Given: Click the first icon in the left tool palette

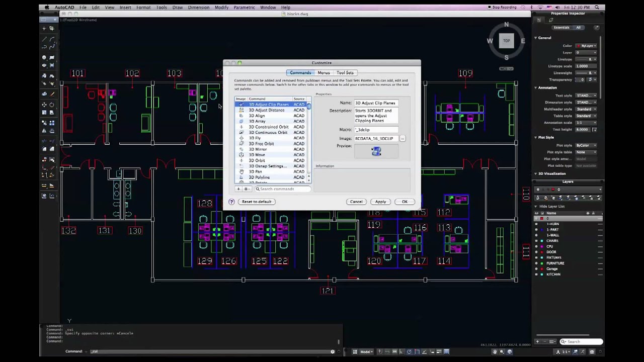Looking at the screenshot, I should [44, 29].
